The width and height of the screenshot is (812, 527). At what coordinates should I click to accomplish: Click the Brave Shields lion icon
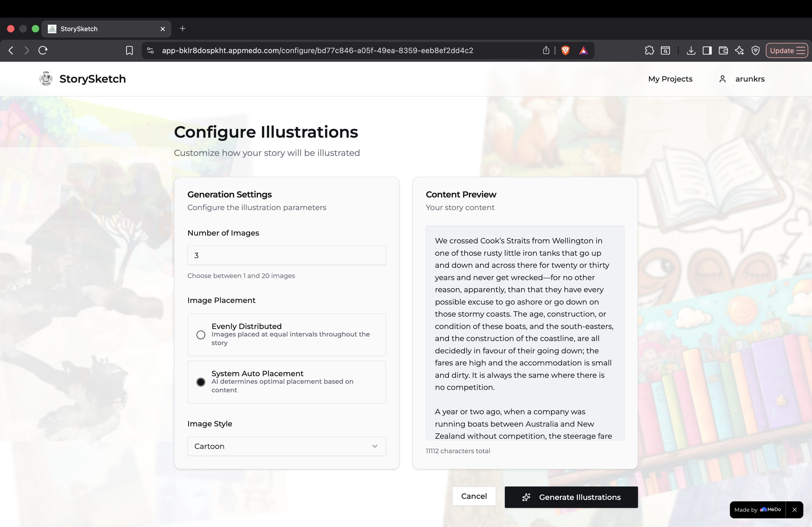pos(565,50)
